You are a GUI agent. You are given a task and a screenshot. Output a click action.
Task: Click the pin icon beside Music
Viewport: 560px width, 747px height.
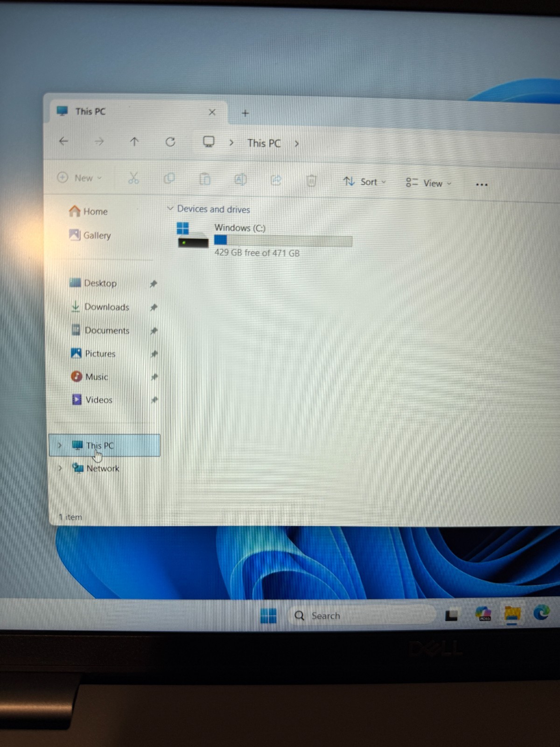pyautogui.click(x=154, y=377)
